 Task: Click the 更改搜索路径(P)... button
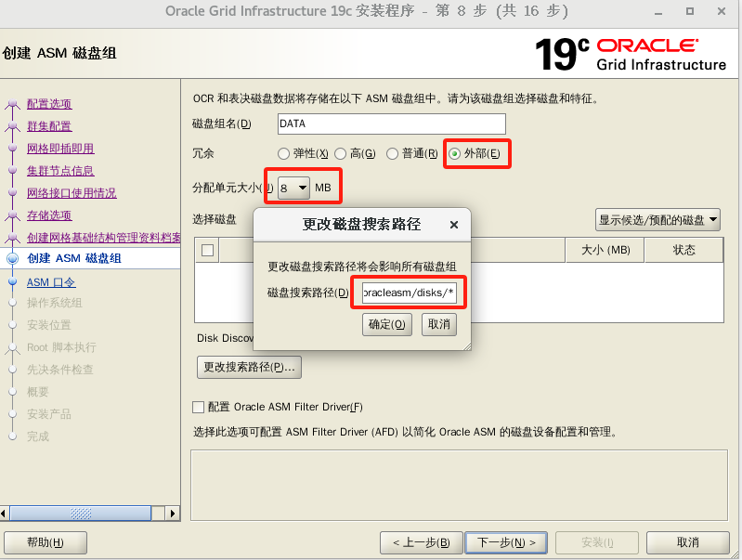(x=249, y=368)
